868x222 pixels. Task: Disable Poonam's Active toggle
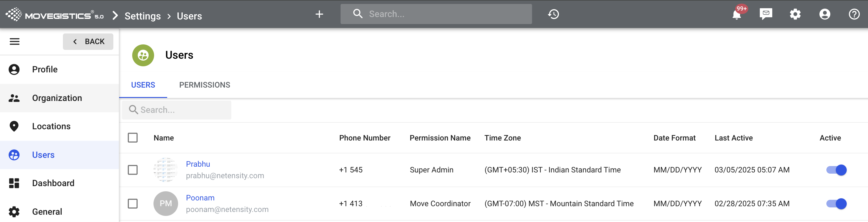coord(836,203)
